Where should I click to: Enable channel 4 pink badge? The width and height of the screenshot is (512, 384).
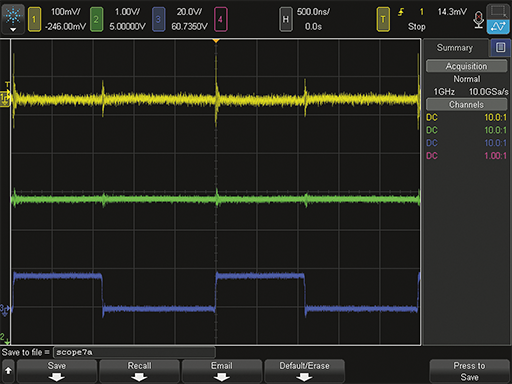tap(221, 20)
